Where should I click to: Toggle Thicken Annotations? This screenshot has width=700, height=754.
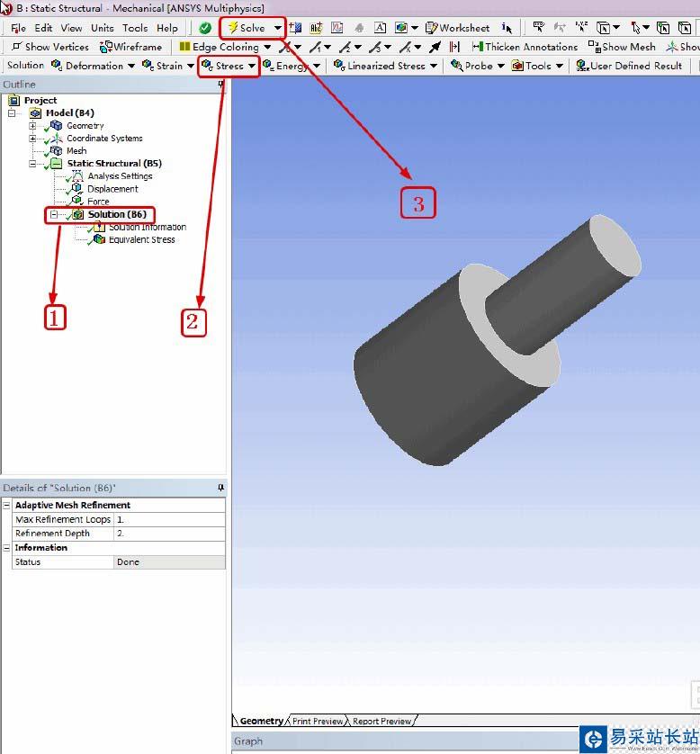click(x=525, y=47)
